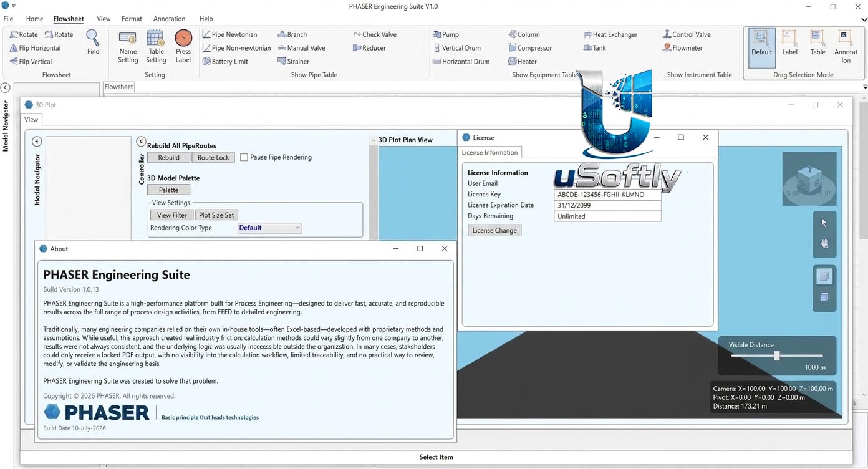
Task: Show the Strainer table
Action: (x=294, y=62)
